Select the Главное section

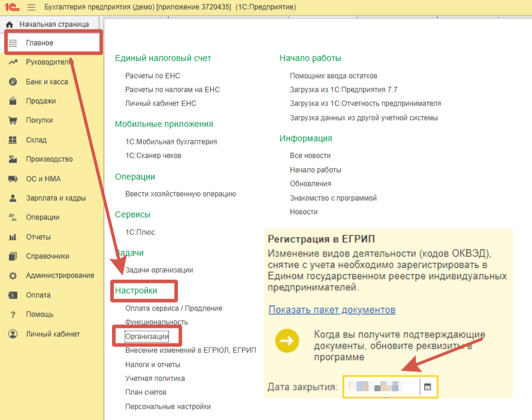(40, 43)
